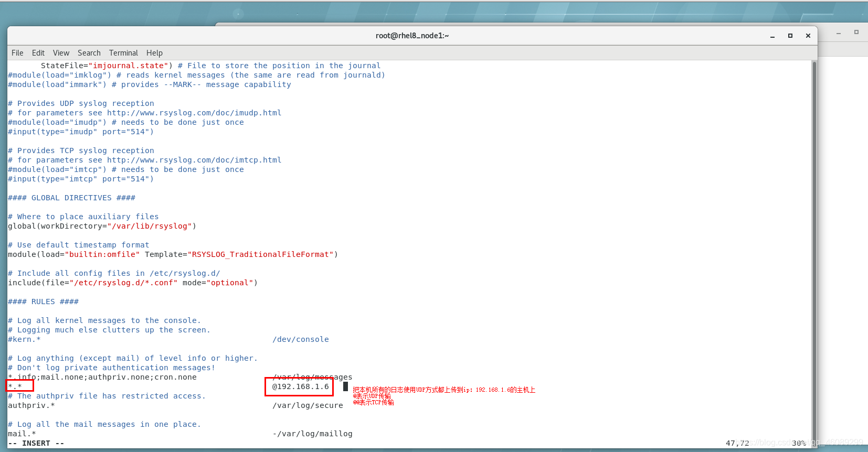Click the authpriv.* selector

click(x=31, y=405)
